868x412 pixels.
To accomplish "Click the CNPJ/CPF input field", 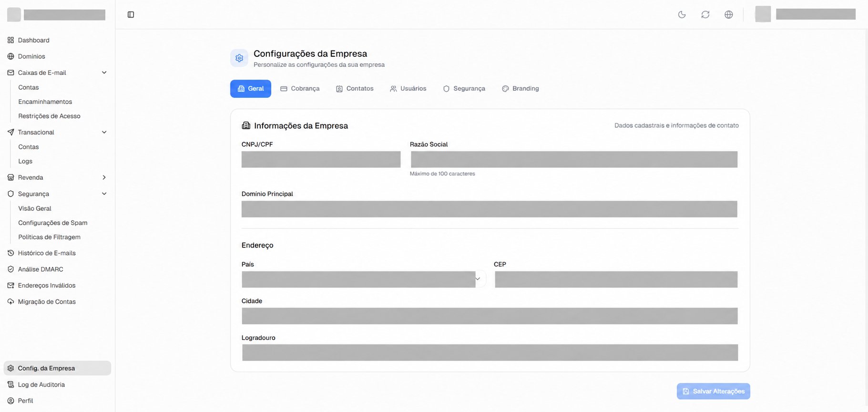I will point(321,159).
